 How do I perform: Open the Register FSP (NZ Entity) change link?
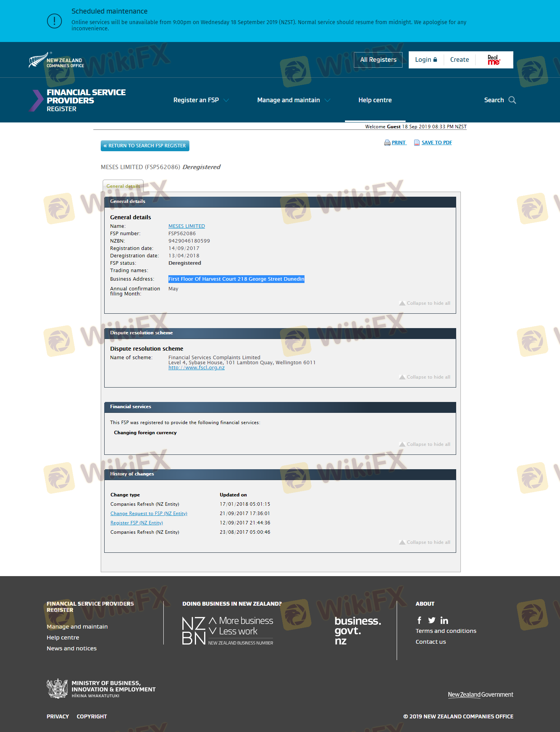136,523
